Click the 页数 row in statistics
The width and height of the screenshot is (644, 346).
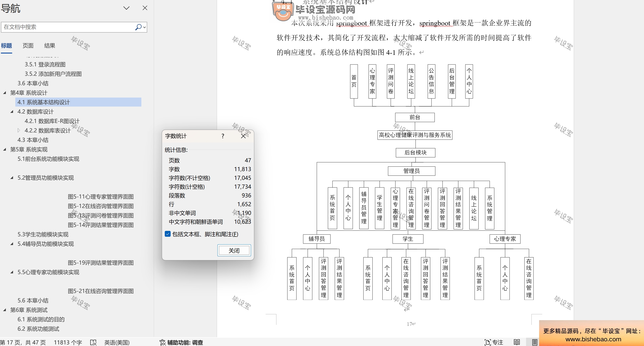tap(210, 160)
